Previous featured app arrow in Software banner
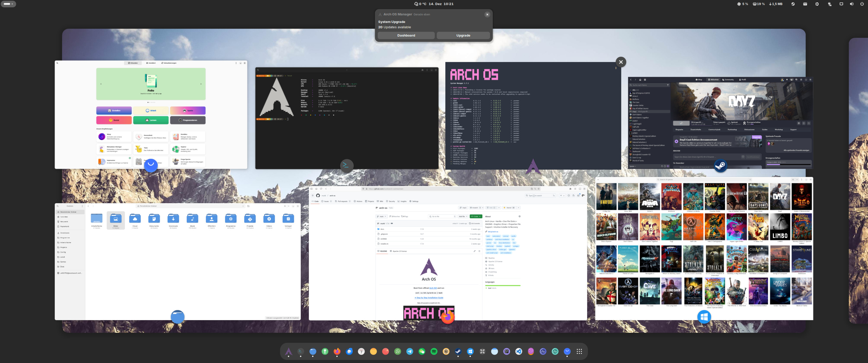This screenshot has height=363, width=868. point(101,84)
